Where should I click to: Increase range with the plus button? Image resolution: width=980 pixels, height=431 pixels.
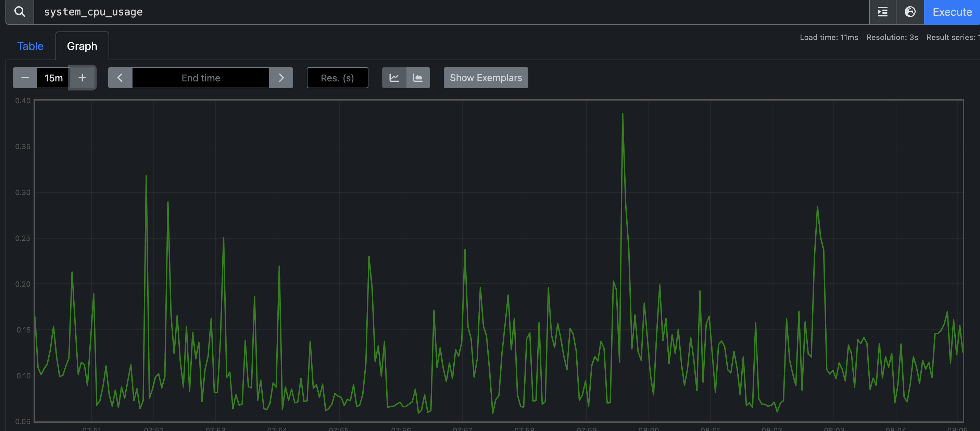[82, 78]
